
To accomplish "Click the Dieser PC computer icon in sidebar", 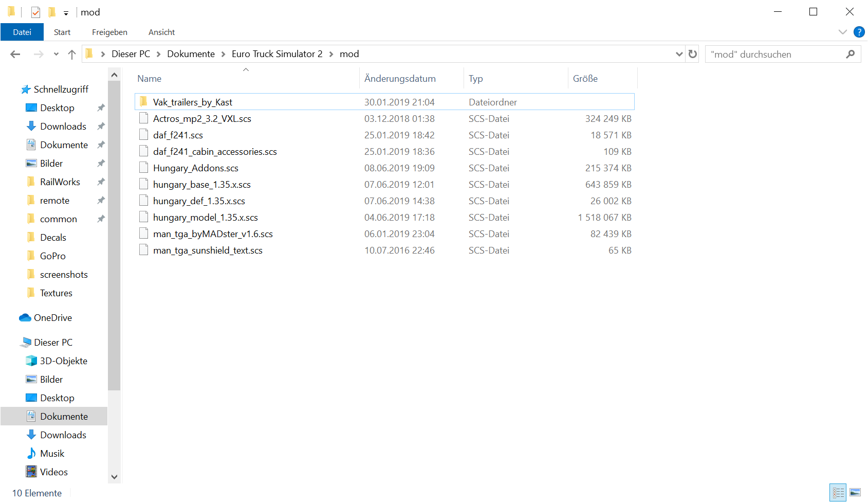I will point(26,342).
